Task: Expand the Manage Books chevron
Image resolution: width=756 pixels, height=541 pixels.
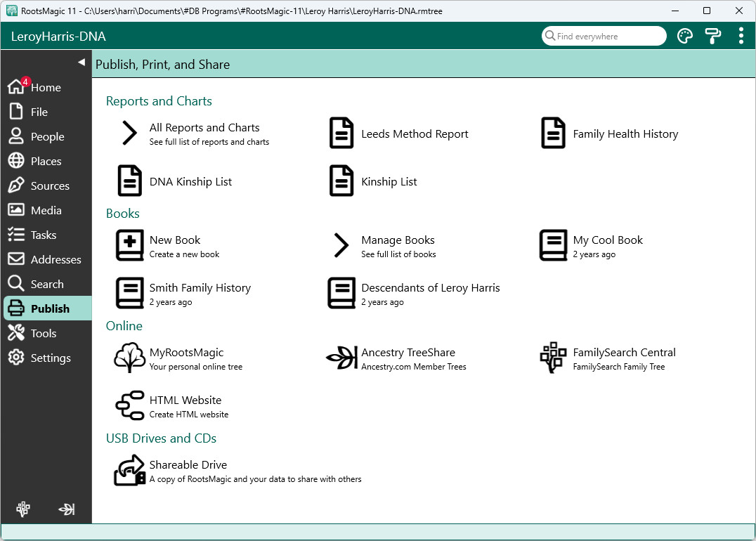Action: click(x=341, y=245)
